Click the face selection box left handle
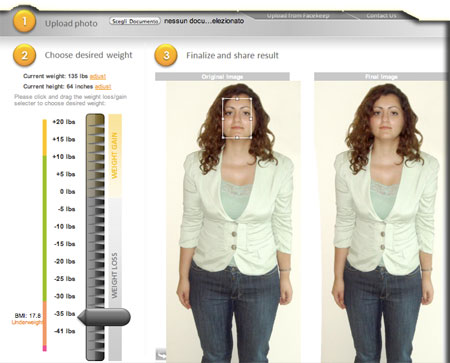The width and height of the screenshot is (450, 363). click(x=223, y=119)
